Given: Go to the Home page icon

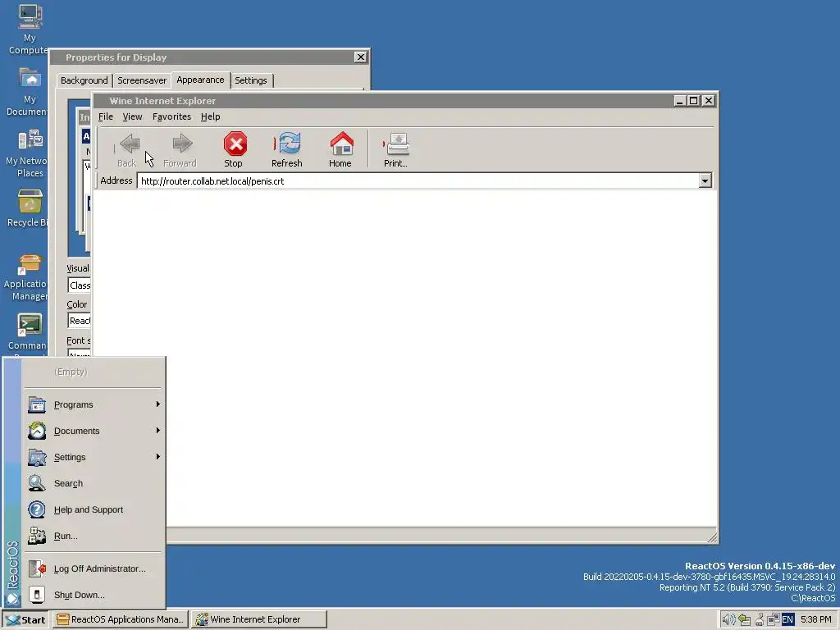Looking at the screenshot, I should point(342,143).
